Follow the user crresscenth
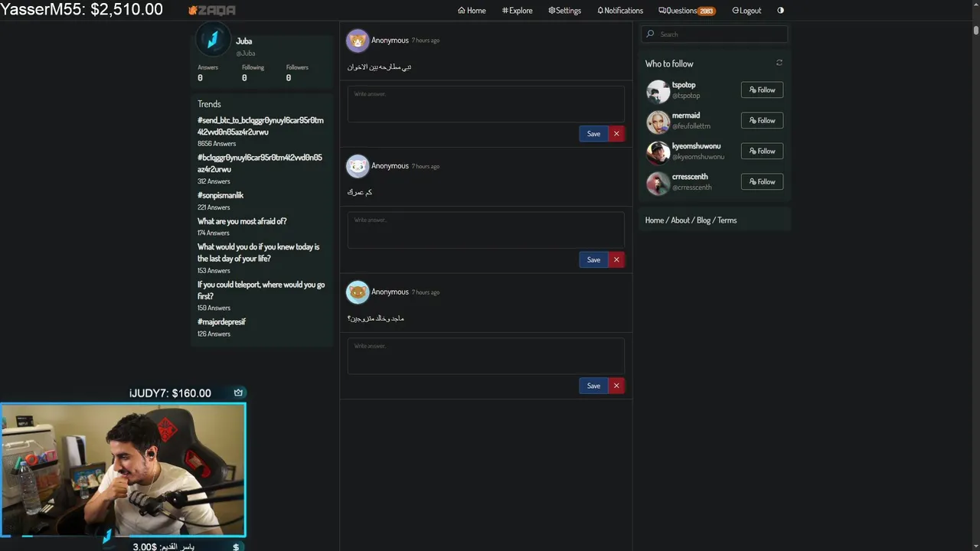 tap(762, 181)
